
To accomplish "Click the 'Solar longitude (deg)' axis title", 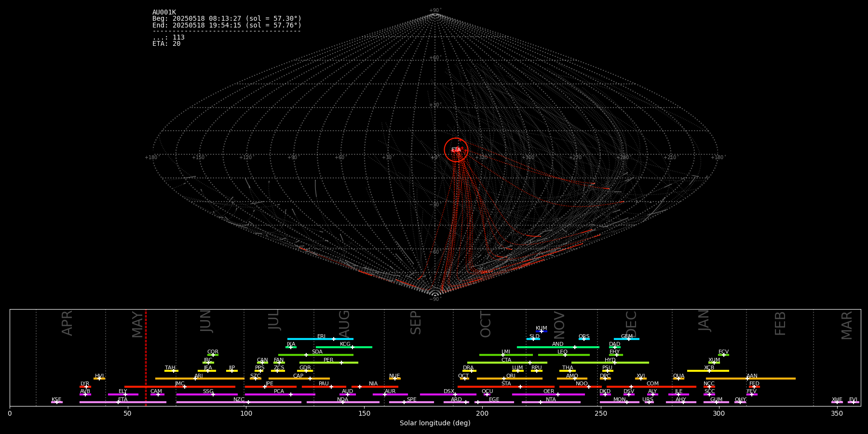I will click(435, 423).
